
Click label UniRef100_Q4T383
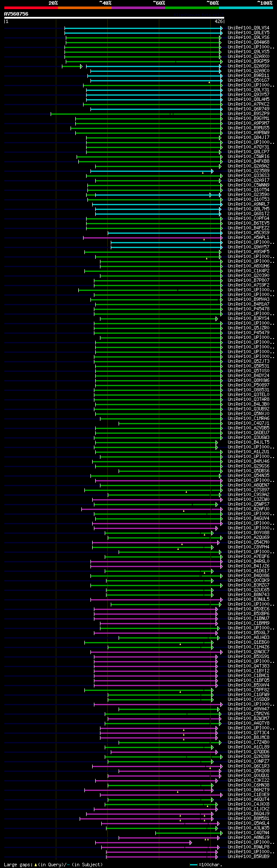click(x=248, y=666)
